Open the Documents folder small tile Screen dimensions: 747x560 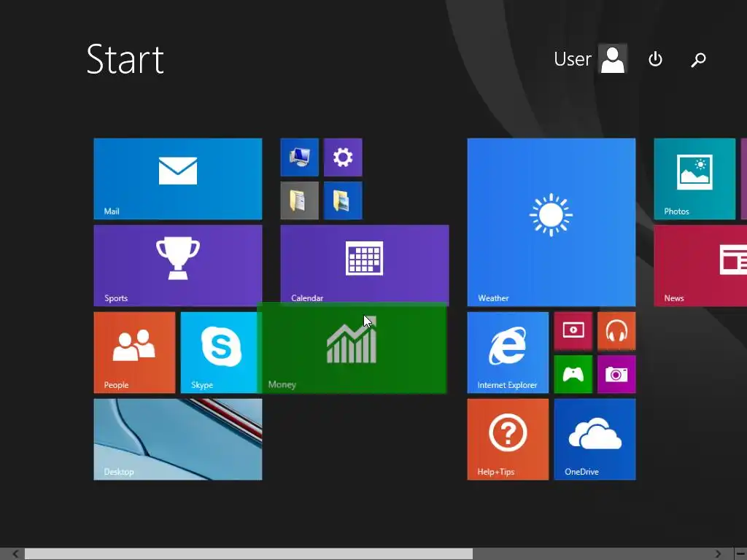[300, 201]
